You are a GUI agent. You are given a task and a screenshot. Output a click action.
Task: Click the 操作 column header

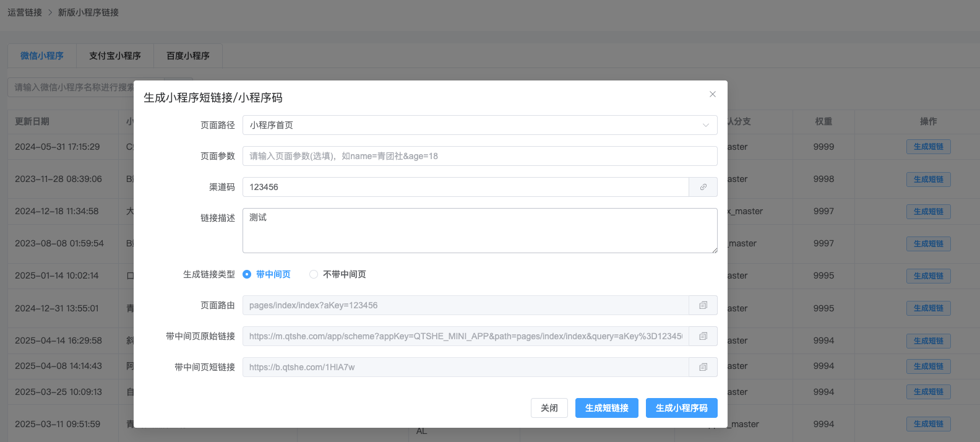(x=929, y=121)
